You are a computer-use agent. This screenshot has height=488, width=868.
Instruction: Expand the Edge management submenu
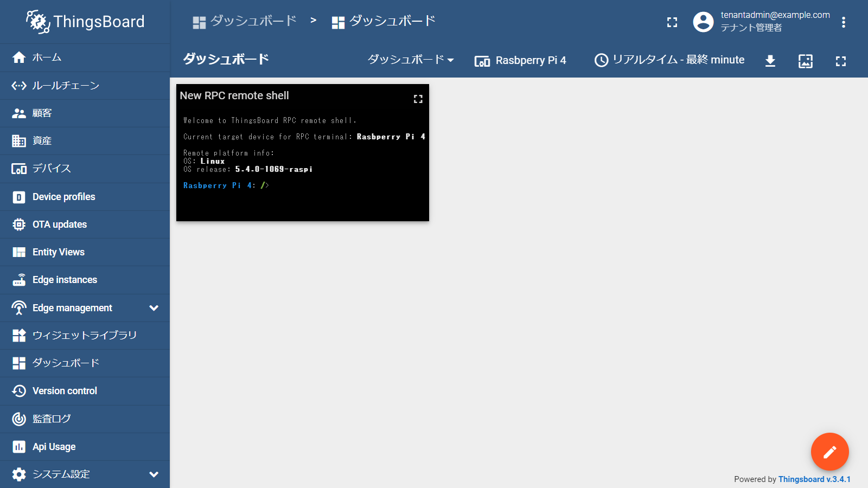[x=154, y=308]
